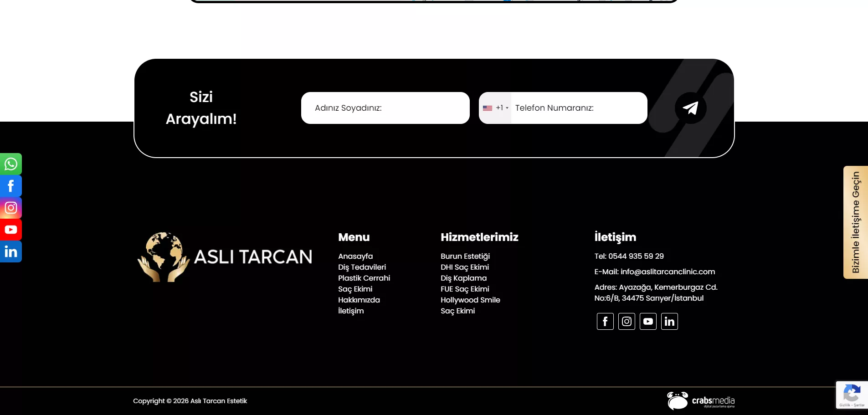Viewport: 868px width, 415px height.
Task: Select the Hollywood Smile service link
Action: 470,300
